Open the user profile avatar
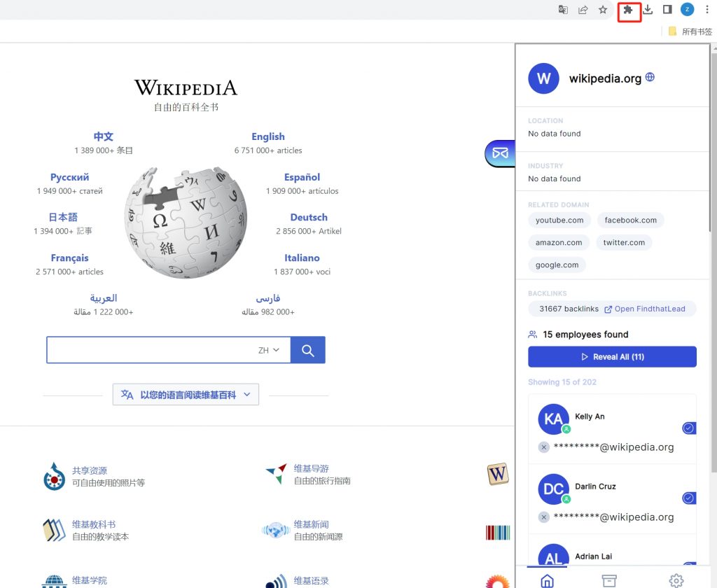The width and height of the screenshot is (717, 588). 688,10
